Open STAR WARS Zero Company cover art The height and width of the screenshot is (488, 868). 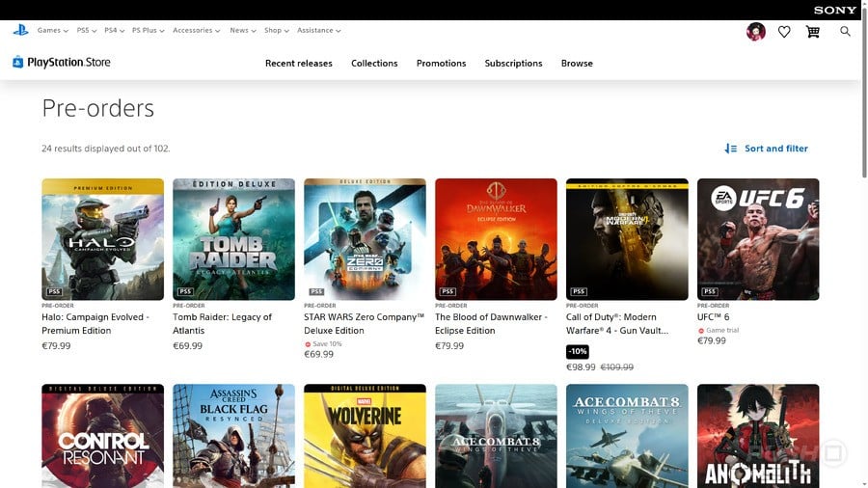click(x=365, y=239)
